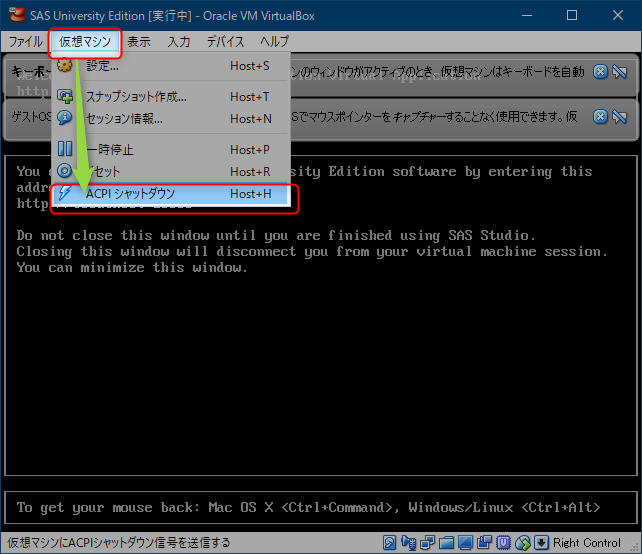Dismiss the keyboard capture notification
Screen dimensions: 642x554
pyautogui.click(x=600, y=72)
